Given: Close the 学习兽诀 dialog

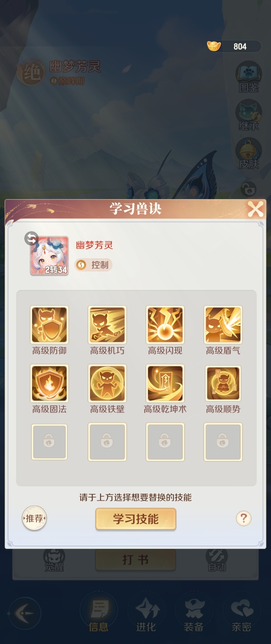Looking at the screenshot, I should point(255,209).
